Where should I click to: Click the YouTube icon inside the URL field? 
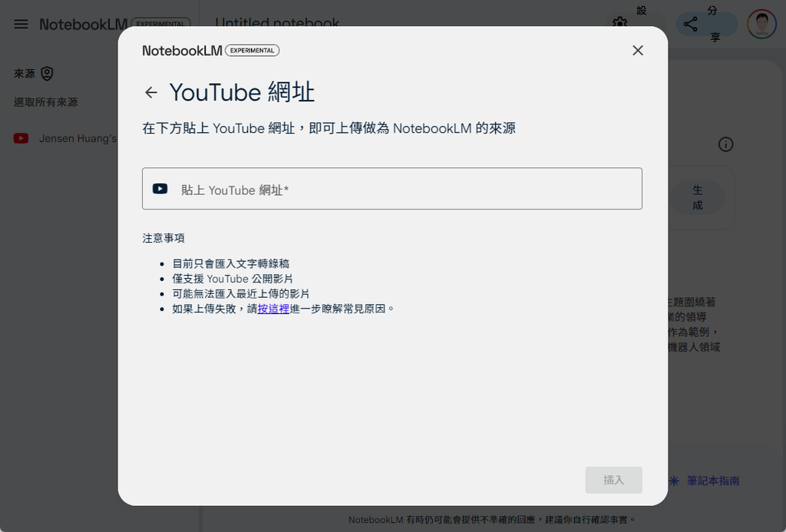(160, 189)
